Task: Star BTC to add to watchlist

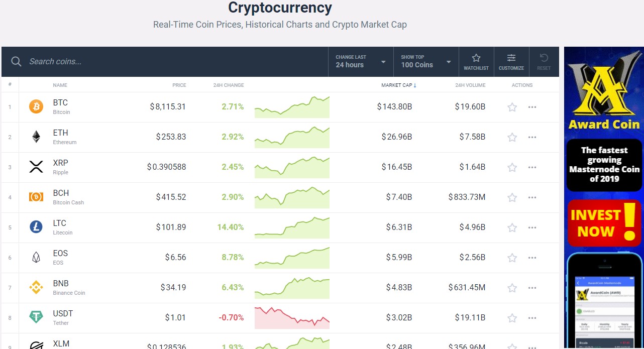Action: [x=512, y=107]
